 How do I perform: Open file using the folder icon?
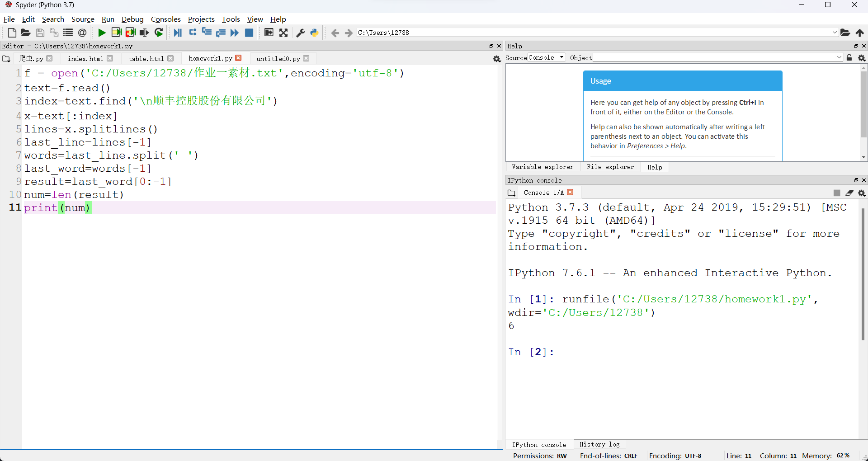pos(26,33)
